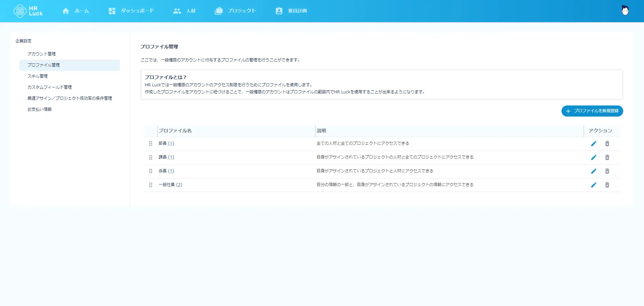Select アカウント管理 in the sidebar
This screenshot has height=306, width=644.
[x=42, y=54]
